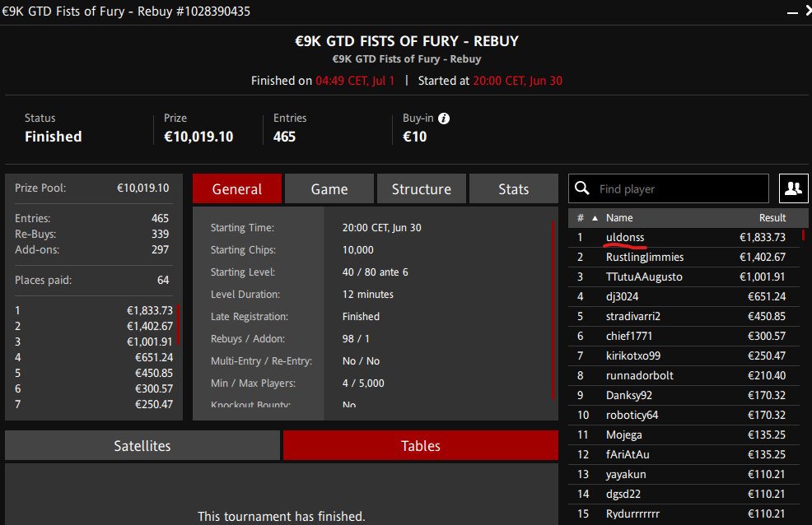Open the Game tab
Screen dimensions: 812x525
[x=329, y=188]
